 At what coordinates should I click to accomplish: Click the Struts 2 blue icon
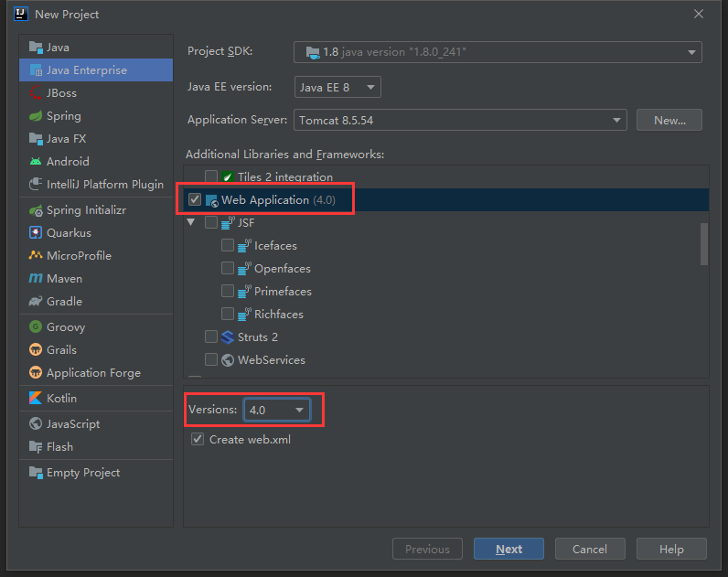(x=228, y=337)
